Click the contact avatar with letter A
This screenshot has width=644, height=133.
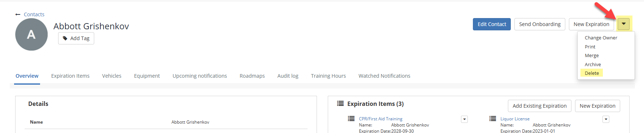click(x=31, y=34)
